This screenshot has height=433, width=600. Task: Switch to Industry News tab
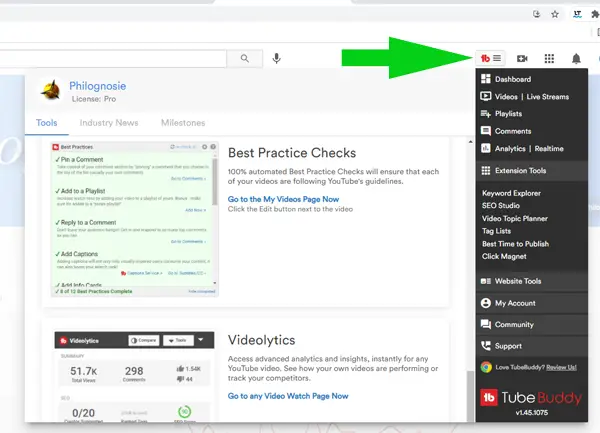pos(109,123)
